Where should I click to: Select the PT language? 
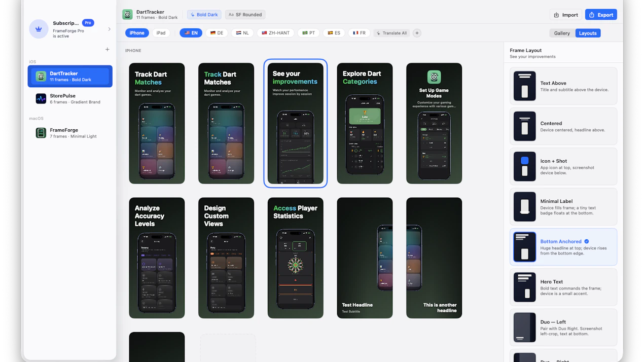click(x=308, y=33)
